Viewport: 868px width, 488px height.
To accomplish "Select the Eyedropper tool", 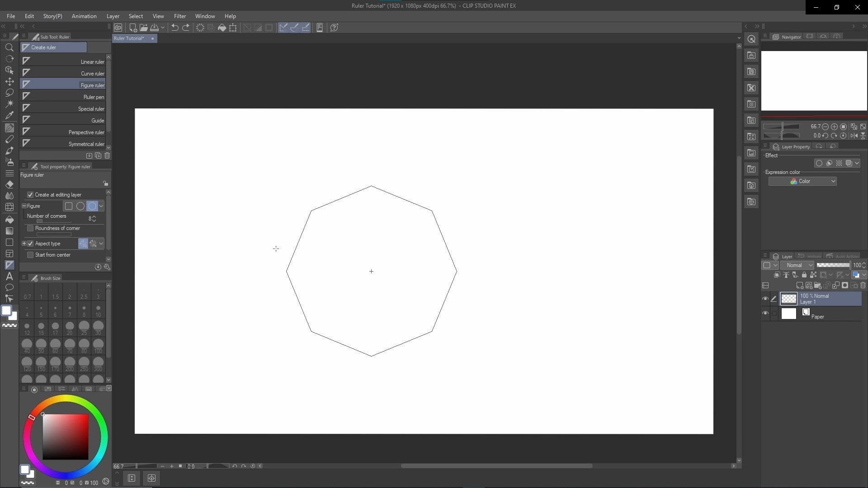I will coord(9,115).
